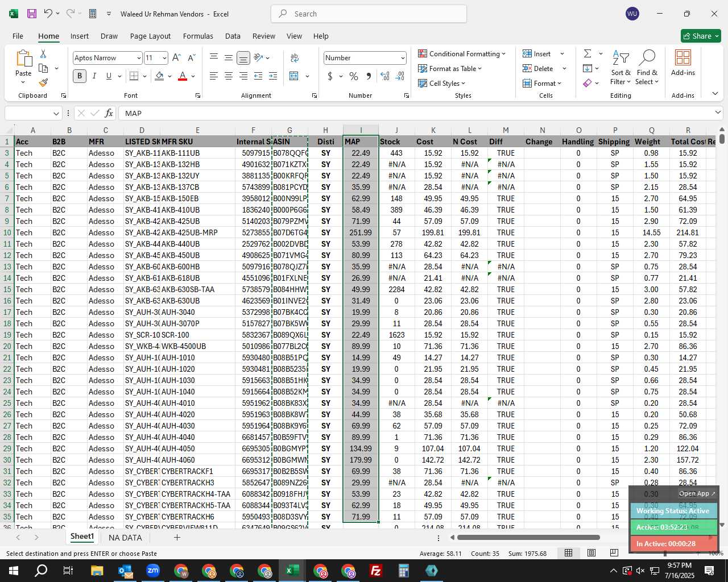Expand Conditional Formatting menu
The height and width of the screenshot is (582, 728).
[x=461, y=53]
